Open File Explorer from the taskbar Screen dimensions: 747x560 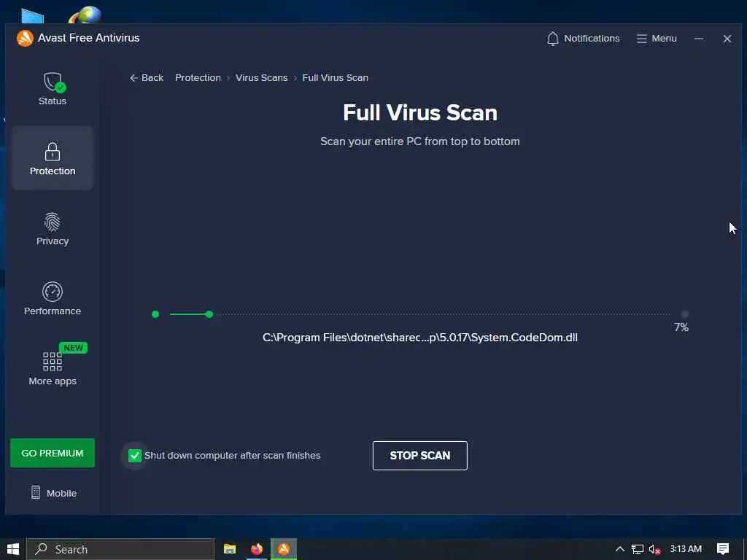(x=230, y=549)
